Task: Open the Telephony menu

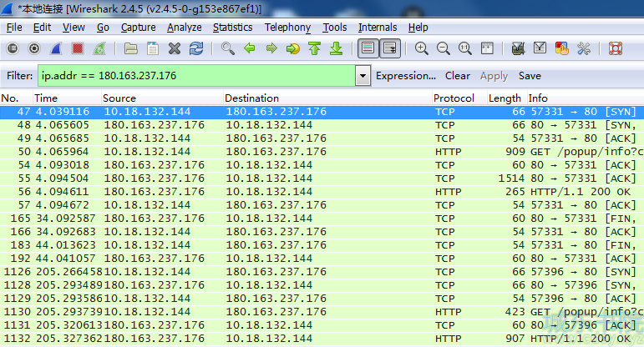Action: click(x=287, y=28)
